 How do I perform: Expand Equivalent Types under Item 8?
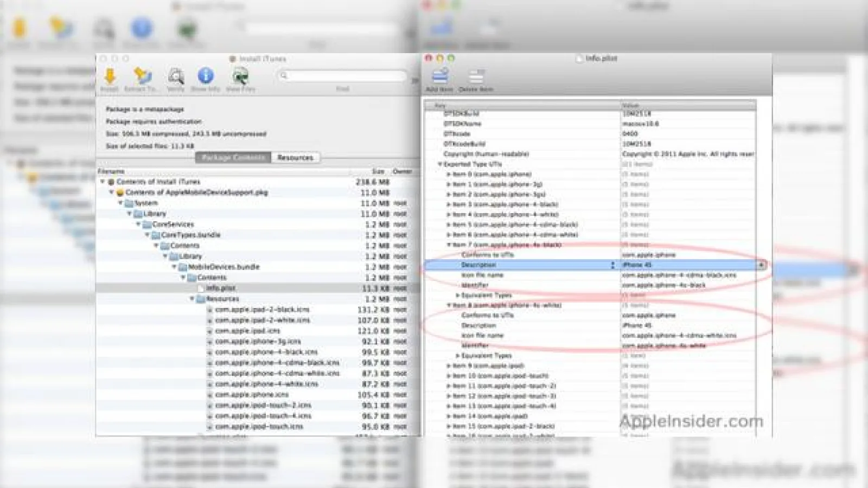[457, 356]
